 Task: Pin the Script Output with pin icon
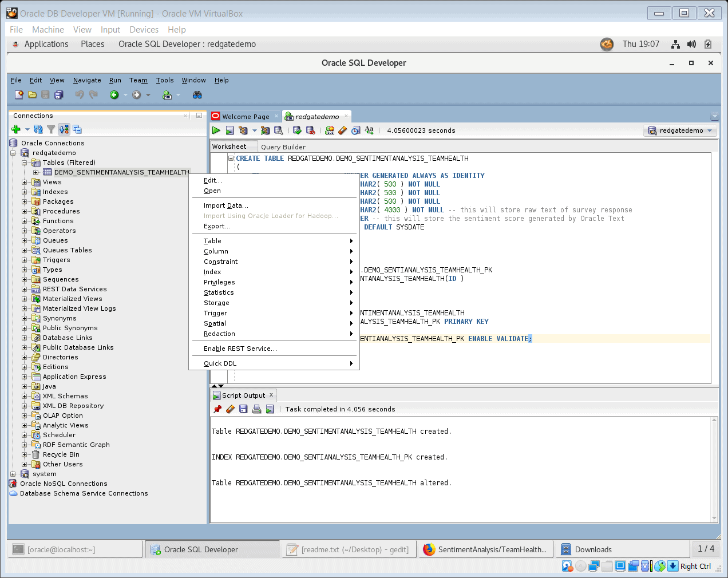(x=217, y=409)
